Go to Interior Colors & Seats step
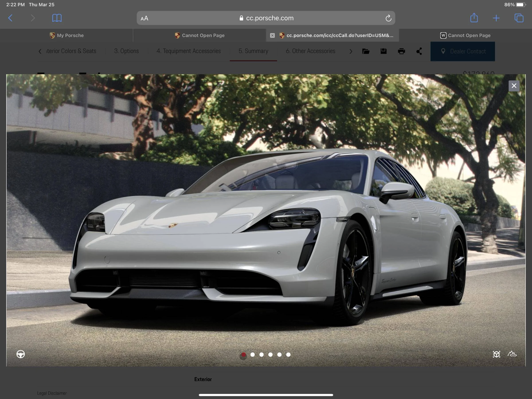The width and height of the screenshot is (532, 399). (71, 51)
